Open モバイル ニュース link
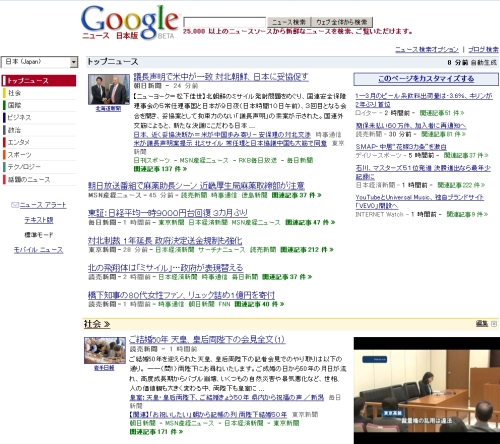This screenshot has width=500, height=444. click(x=38, y=250)
